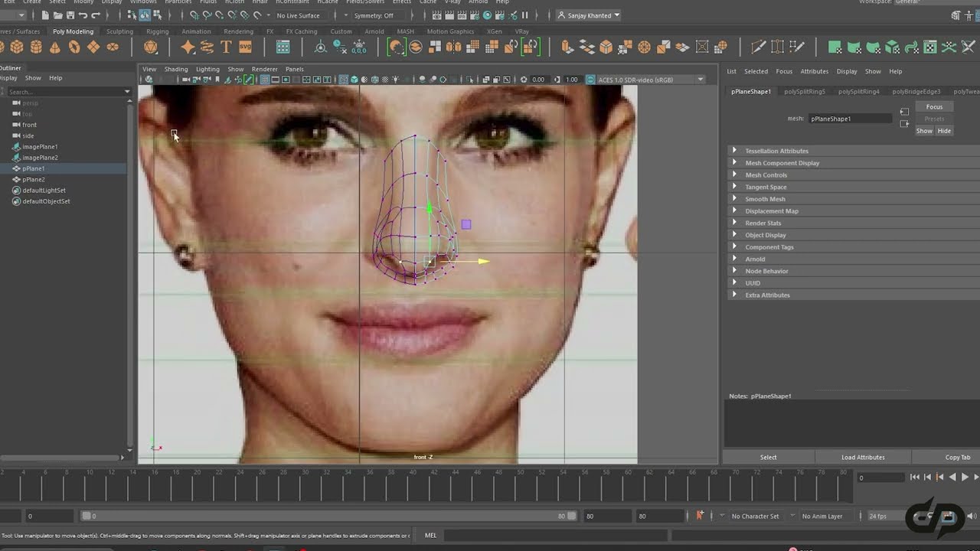Toggle the color management icon beside ACES
Viewport: 980px width, 551px height.
tap(590, 79)
